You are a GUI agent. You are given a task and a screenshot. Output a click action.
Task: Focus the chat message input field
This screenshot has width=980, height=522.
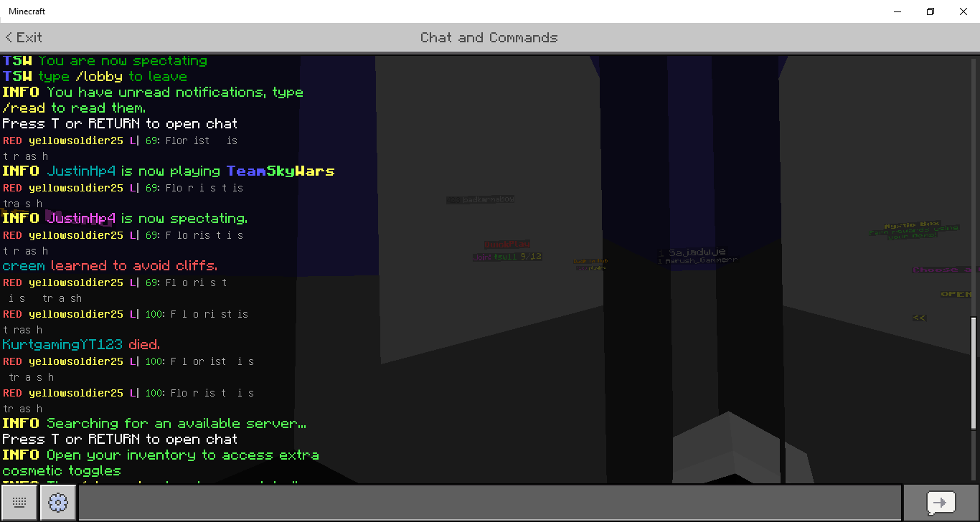pos(489,503)
